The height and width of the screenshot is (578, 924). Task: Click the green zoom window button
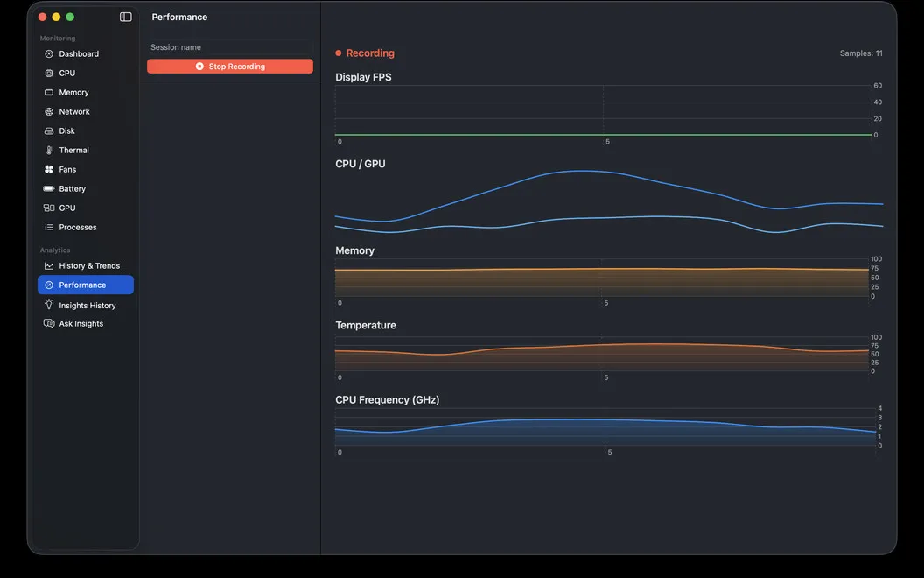pos(70,17)
